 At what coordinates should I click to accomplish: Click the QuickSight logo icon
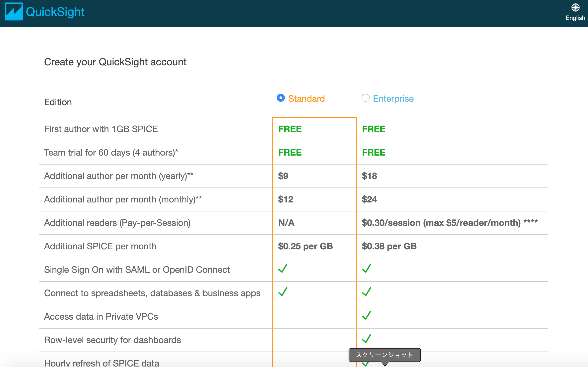(14, 11)
